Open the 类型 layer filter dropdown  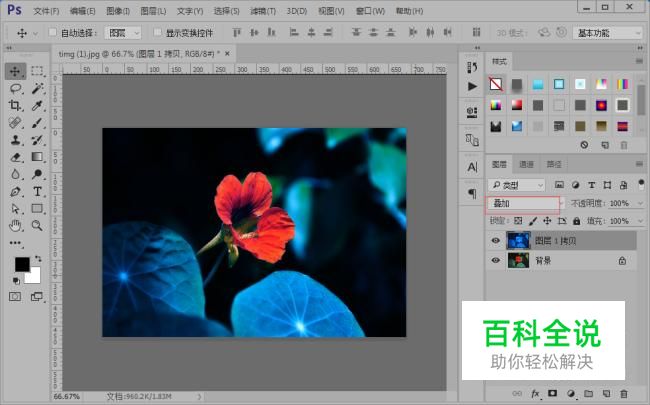coord(516,185)
